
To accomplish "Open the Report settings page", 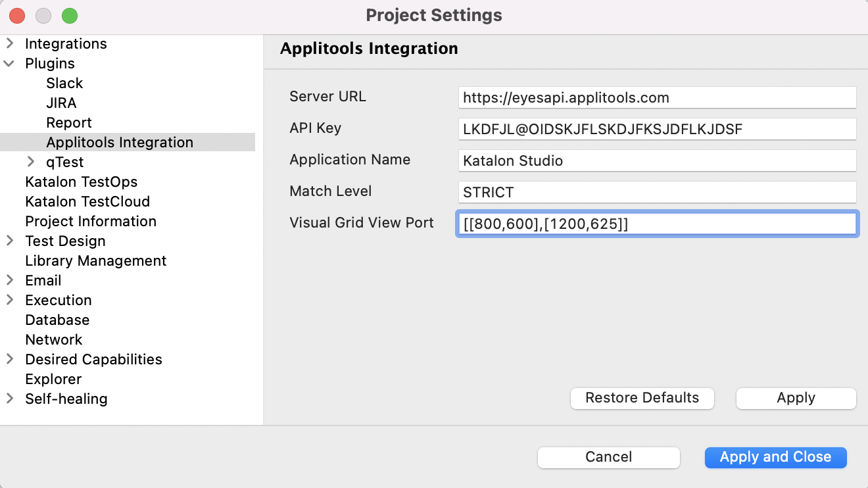I will pyautogui.click(x=68, y=122).
